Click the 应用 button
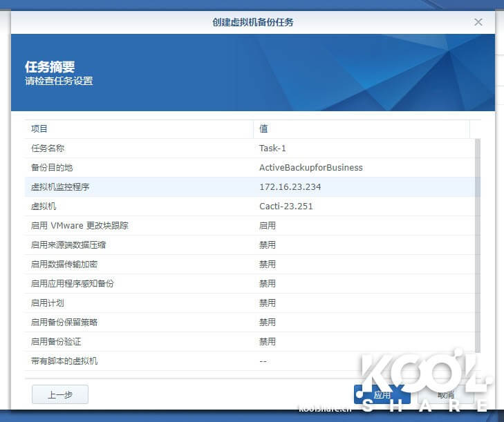 [x=382, y=394]
